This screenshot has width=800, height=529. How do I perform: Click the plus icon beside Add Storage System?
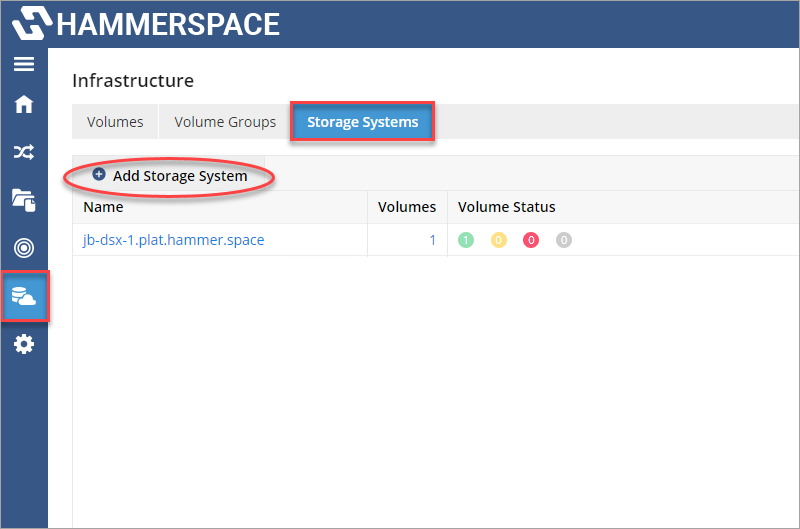coord(99,174)
